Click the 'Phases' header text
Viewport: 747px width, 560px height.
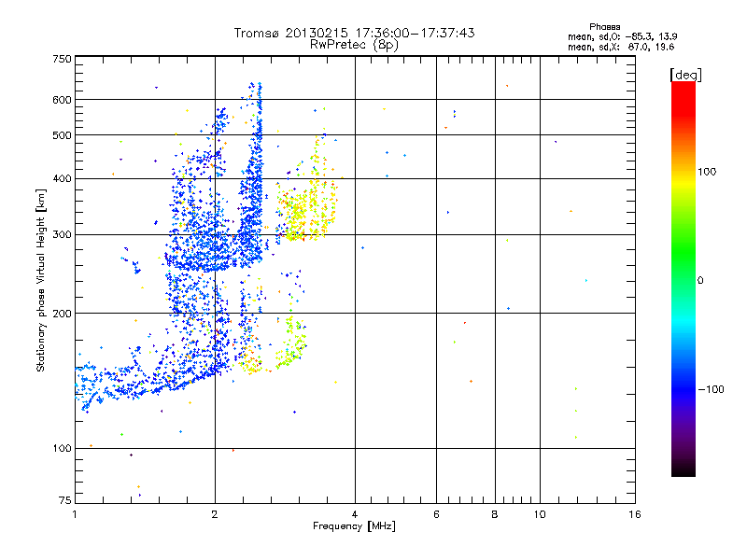coord(604,27)
